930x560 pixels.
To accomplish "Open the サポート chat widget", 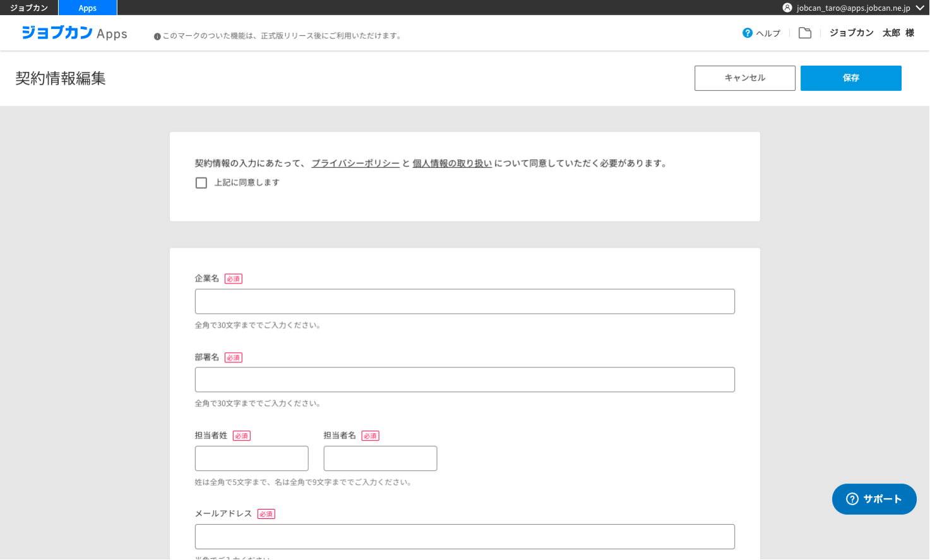I will coord(874,499).
